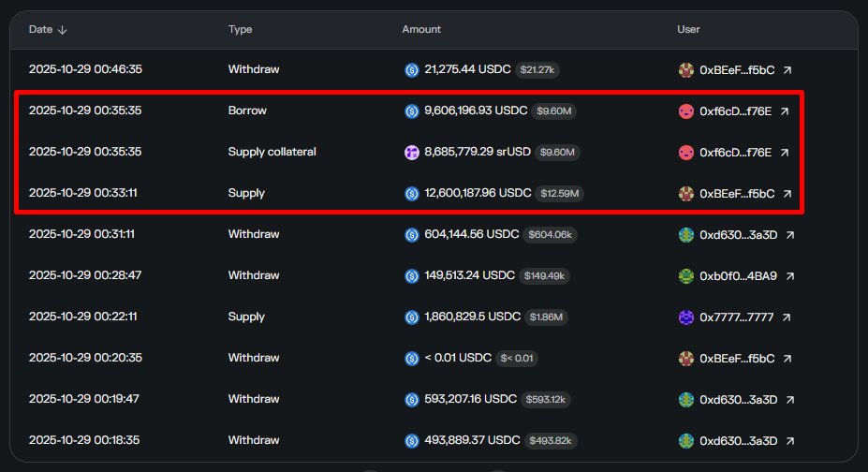Screen dimensions: 868x472
Task: Click USDC token icon beside 149,513.24 USDC
Action: pyautogui.click(x=411, y=276)
